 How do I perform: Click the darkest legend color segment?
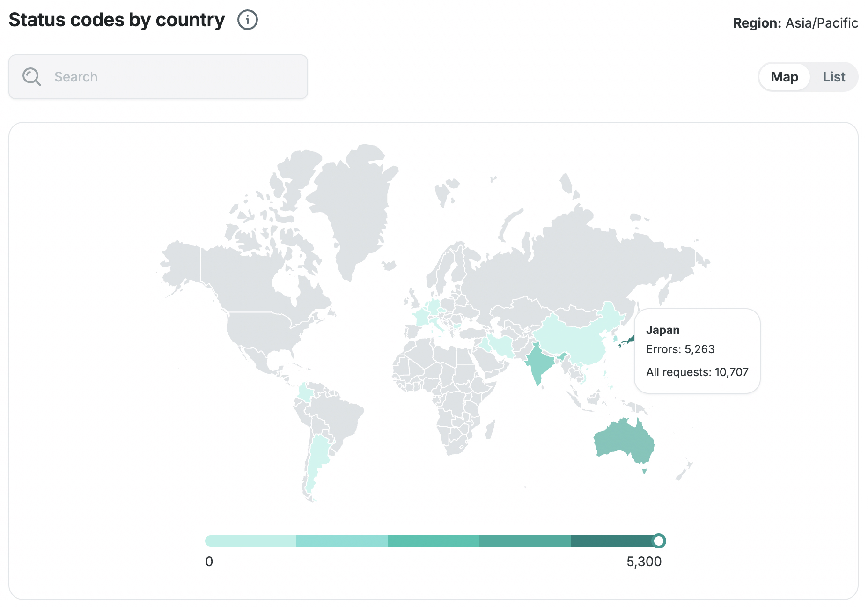point(611,541)
